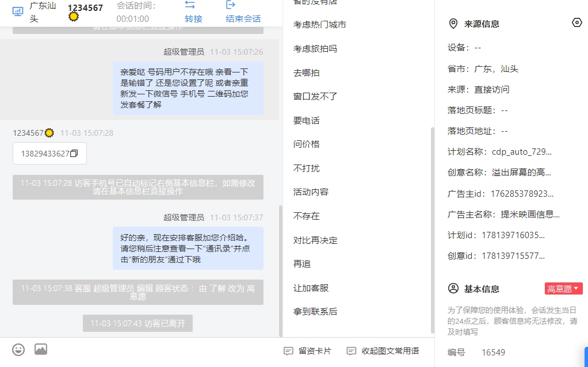This screenshot has height=367, width=588.
Task: Click the 访客已离开 system notice
Action: [x=138, y=323]
